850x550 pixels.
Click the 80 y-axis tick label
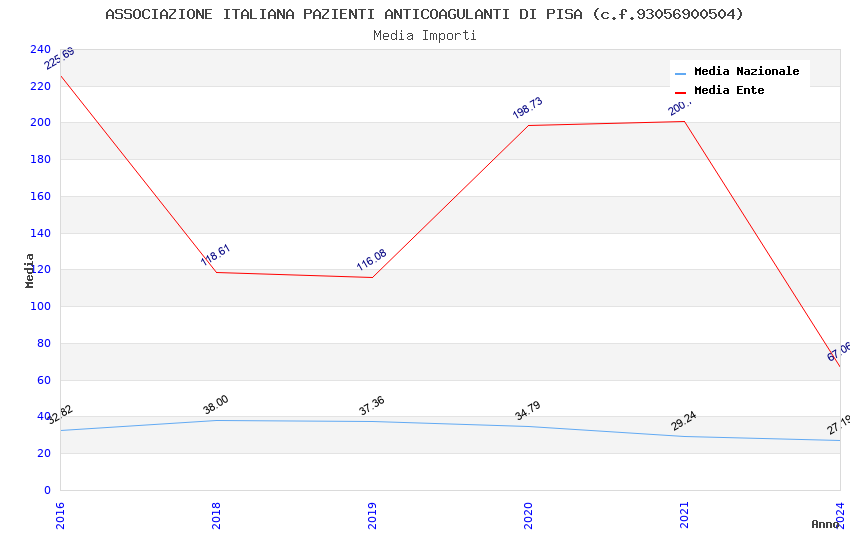click(x=44, y=343)
